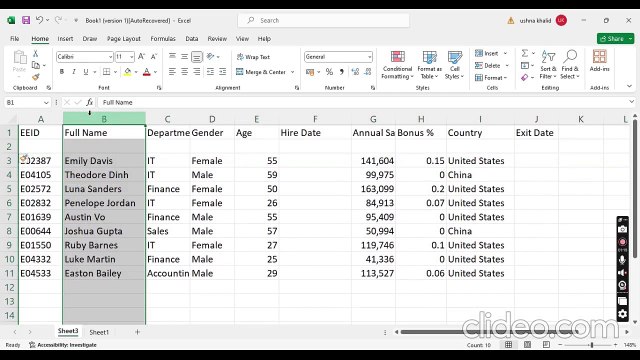Expand the formula bar
The image size is (640, 360).
click(631, 102)
